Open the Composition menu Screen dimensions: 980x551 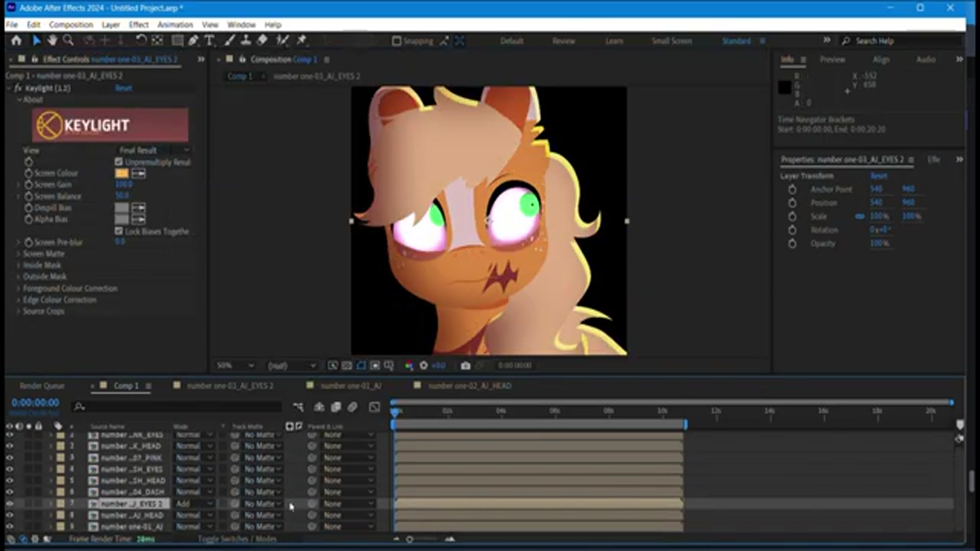click(x=71, y=24)
